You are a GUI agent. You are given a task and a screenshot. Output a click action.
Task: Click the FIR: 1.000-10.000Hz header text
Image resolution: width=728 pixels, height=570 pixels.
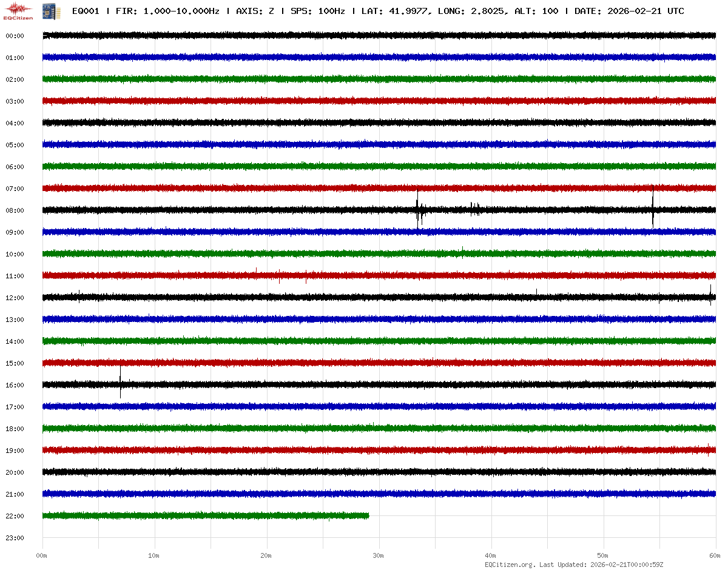(x=167, y=11)
